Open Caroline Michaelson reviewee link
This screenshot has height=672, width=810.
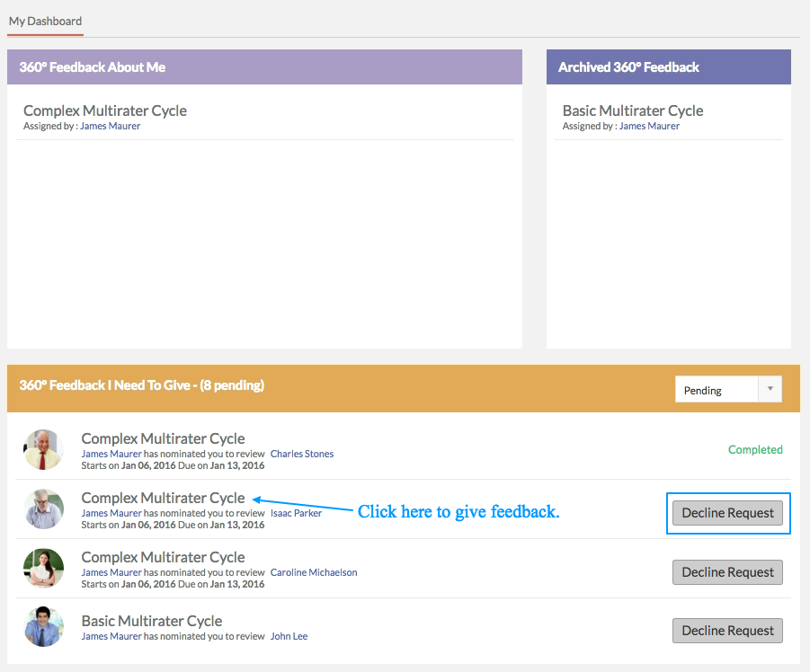pos(314,573)
